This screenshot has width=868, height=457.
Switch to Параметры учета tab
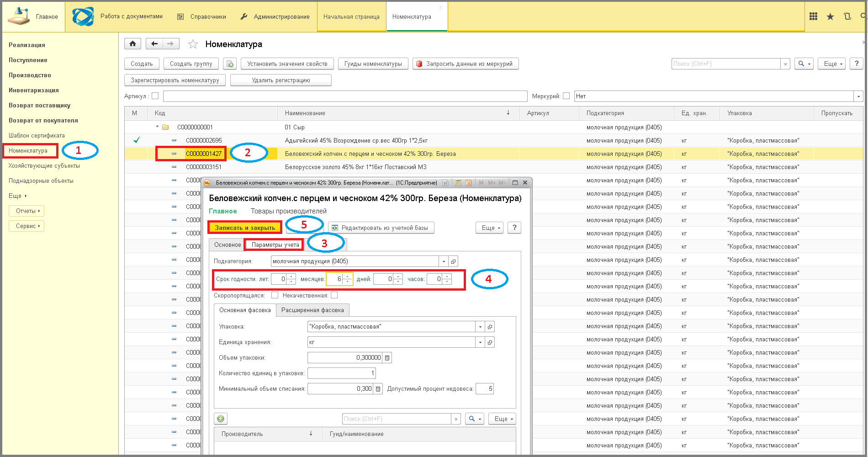pos(275,245)
